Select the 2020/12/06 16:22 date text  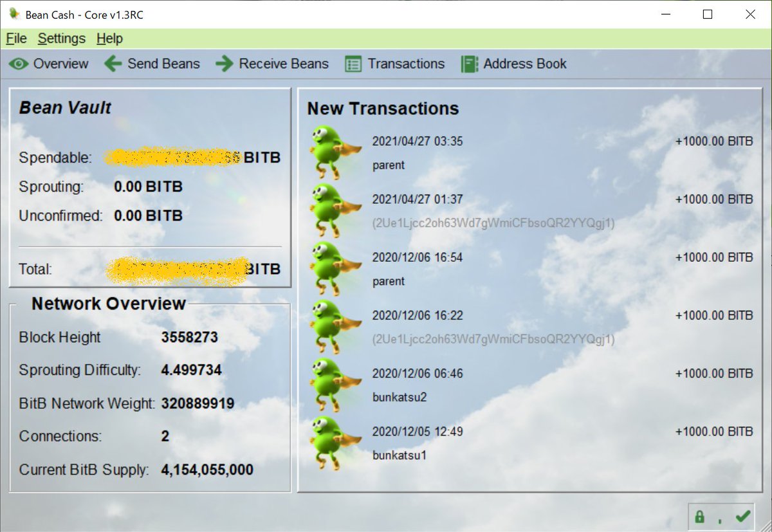(418, 315)
